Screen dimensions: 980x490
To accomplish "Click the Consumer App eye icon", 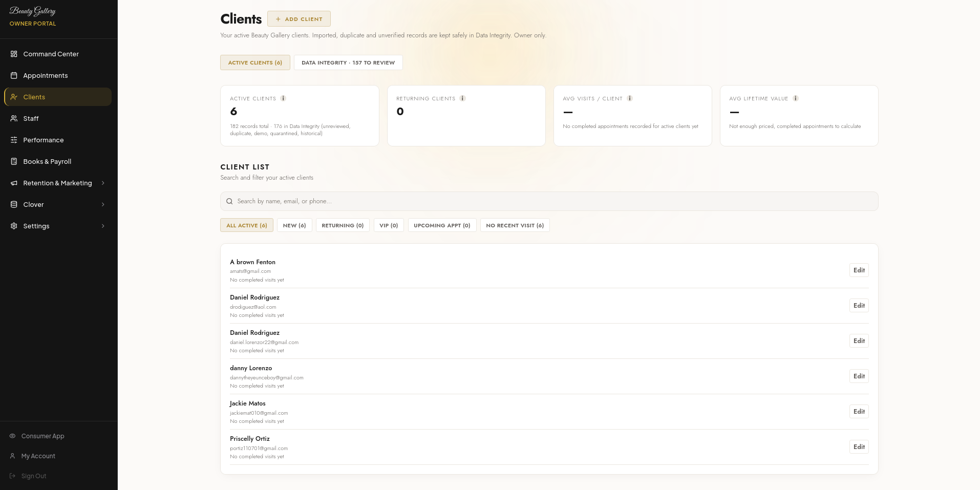I will click(13, 436).
